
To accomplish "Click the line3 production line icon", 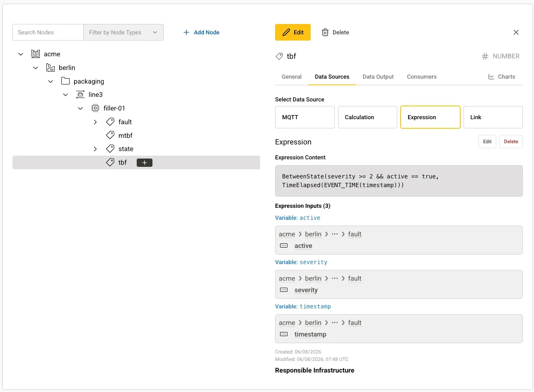I will point(80,94).
